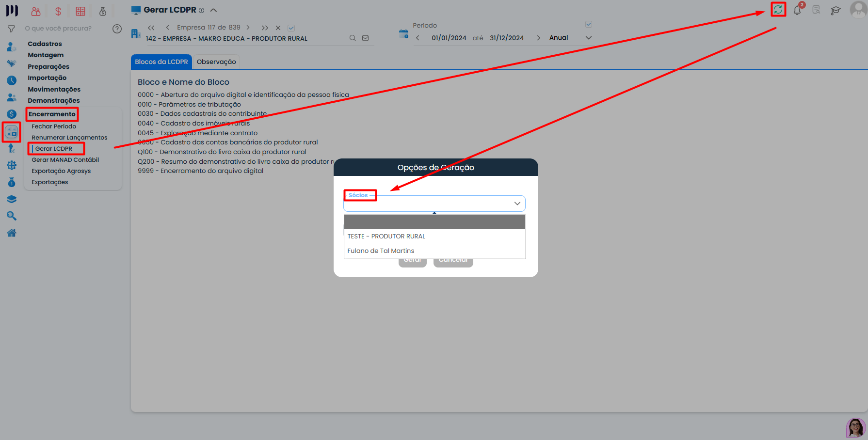Click the envelope icon beside company name
Screen dimensions: 868x440
coord(366,38)
